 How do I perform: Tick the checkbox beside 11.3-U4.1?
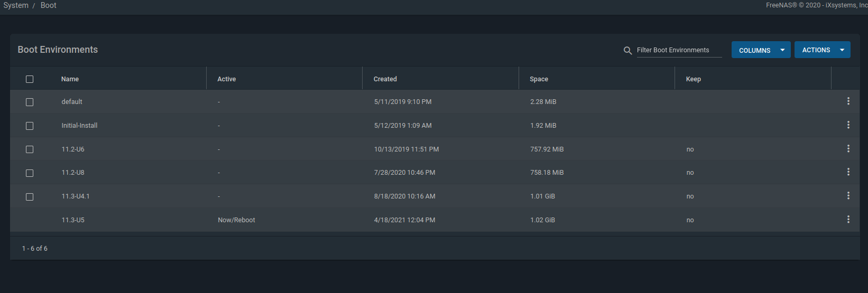click(30, 196)
